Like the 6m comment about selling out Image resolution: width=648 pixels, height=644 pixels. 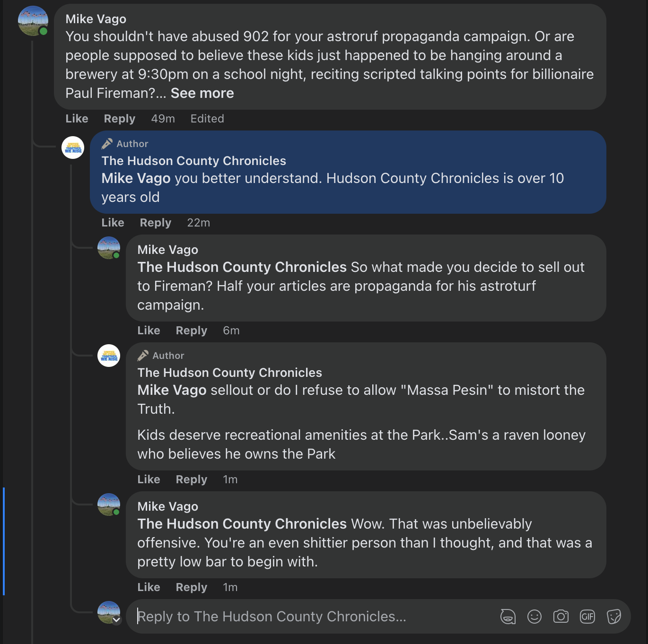[149, 331]
